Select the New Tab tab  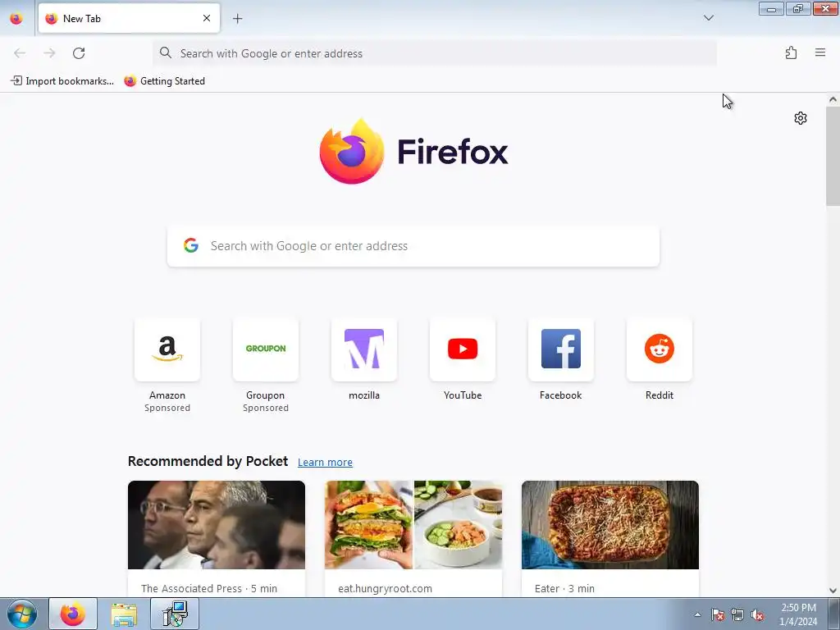(129, 18)
